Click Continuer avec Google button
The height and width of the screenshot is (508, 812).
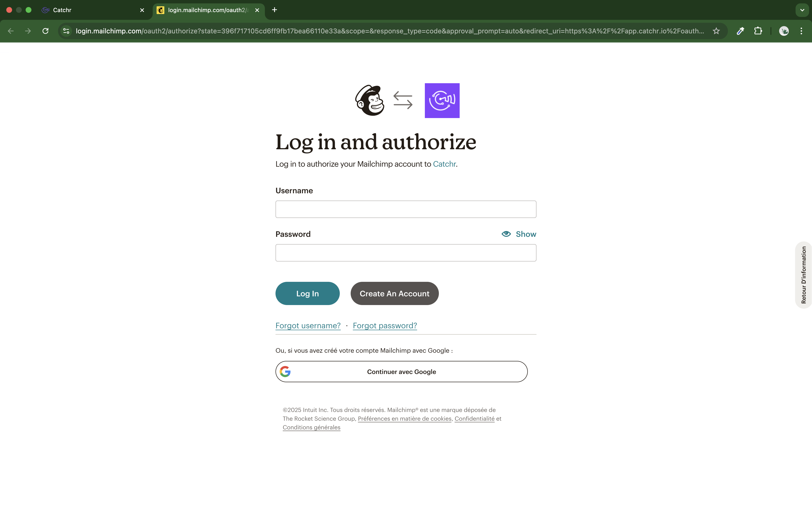[x=401, y=372]
